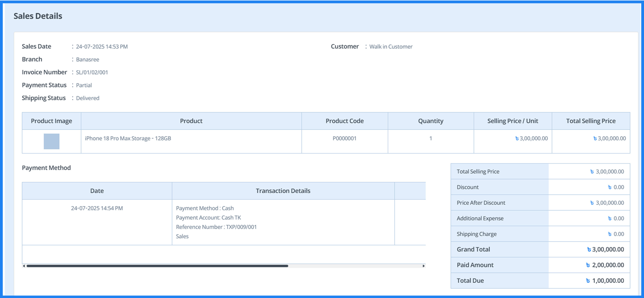644x298 pixels.
Task: Click the Product Code column header
Action: tap(345, 121)
